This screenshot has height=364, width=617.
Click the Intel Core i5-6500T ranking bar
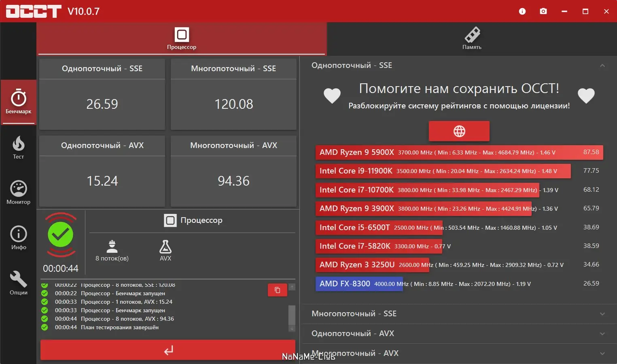tap(379, 228)
